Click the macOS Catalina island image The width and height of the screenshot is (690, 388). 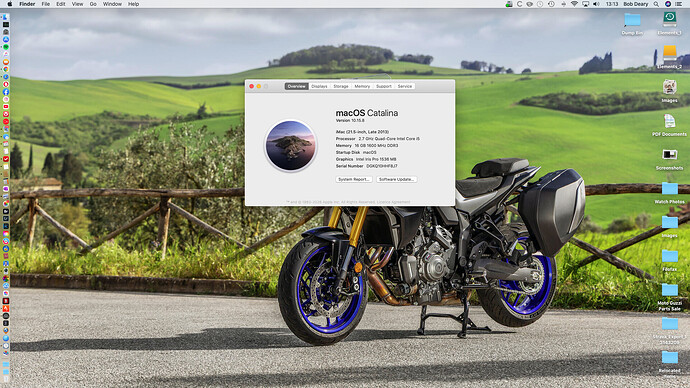coord(290,146)
